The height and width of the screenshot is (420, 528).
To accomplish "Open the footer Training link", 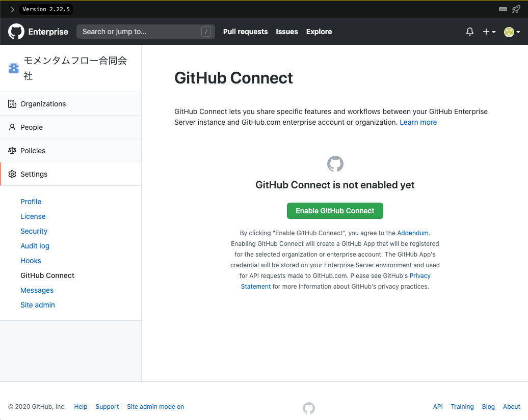I will click(x=462, y=407).
